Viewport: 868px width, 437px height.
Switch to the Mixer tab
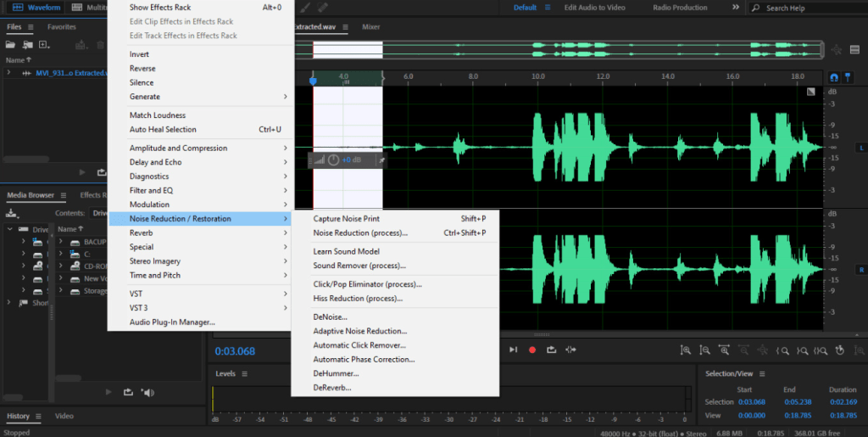point(370,26)
